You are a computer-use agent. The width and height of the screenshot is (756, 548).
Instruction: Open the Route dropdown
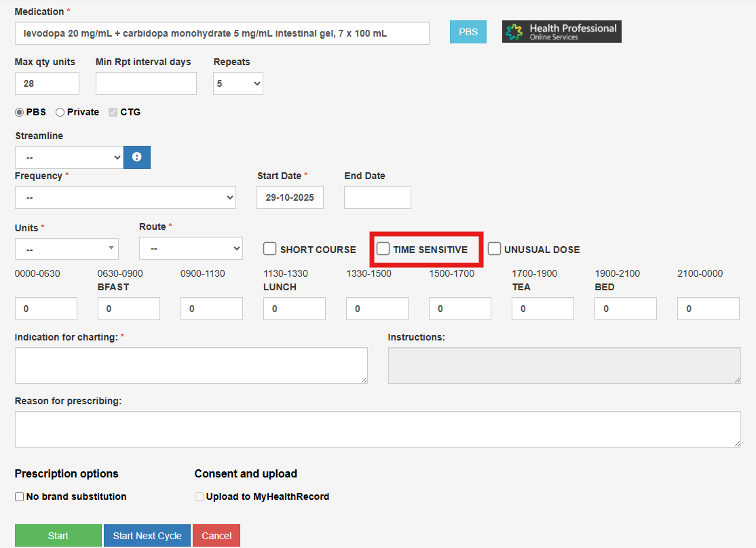pos(190,248)
